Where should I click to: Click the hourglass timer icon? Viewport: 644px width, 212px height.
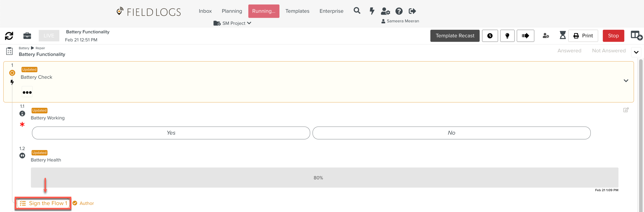563,35
